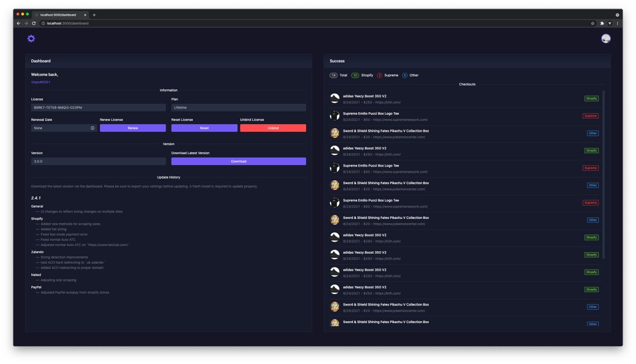Click 'Added hat sizing' changelog line
This screenshot has width=636, height=364.
54,229
